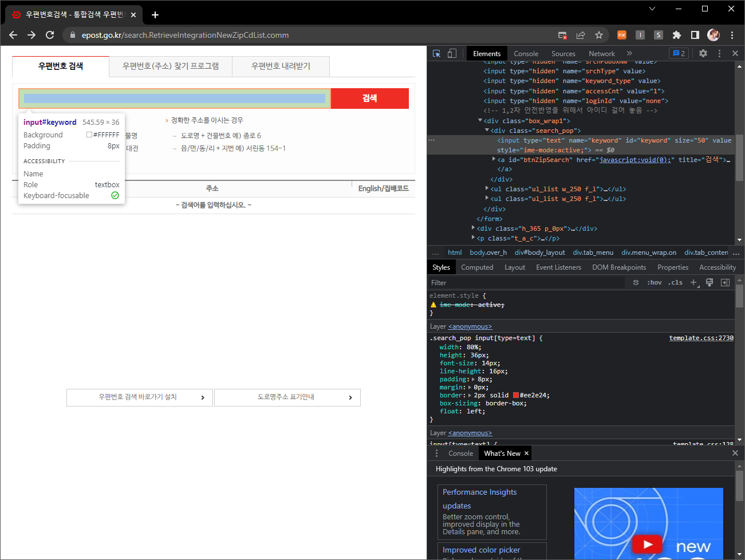
Task: Open the Computed styles tab
Action: (x=477, y=267)
